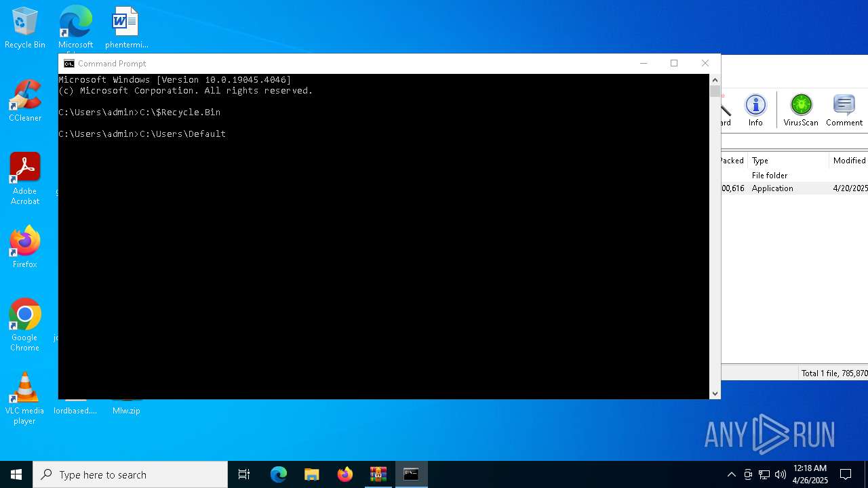Open the Windows Start menu
Image resolution: width=868 pixels, height=488 pixels.
[x=16, y=474]
